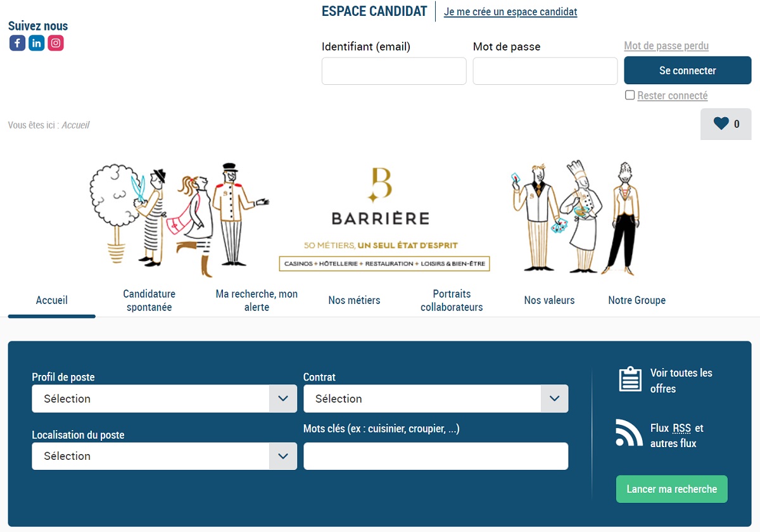Viewport: 760px width, 532px height.
Task: Click Voir toutes les offres link
Action: (x=681, y=381)
